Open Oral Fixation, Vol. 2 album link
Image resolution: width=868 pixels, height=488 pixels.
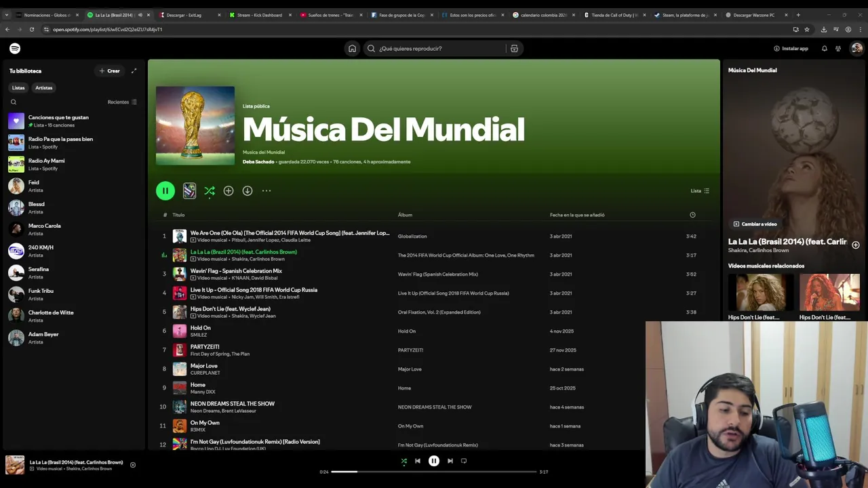click(x=439, y=312)
